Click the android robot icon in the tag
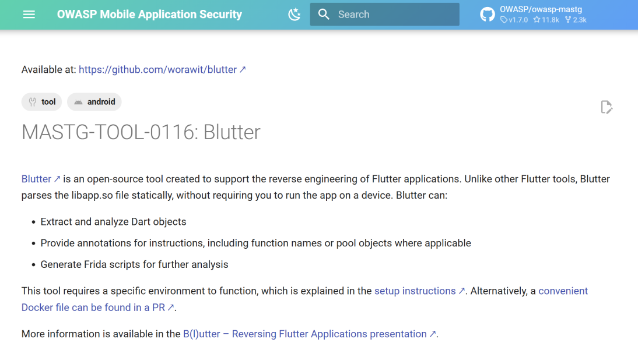 click(78, 103)
